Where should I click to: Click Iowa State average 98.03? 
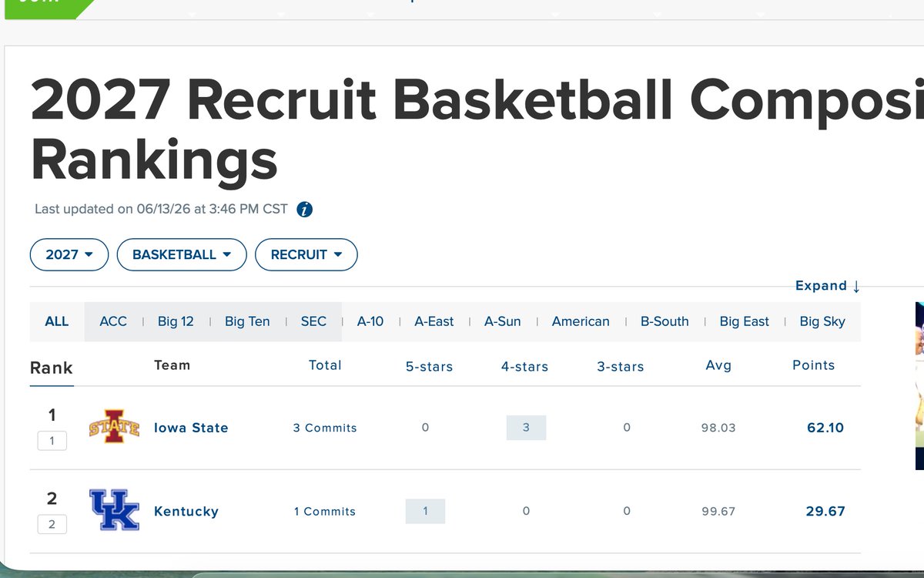(x=718, y=428)
